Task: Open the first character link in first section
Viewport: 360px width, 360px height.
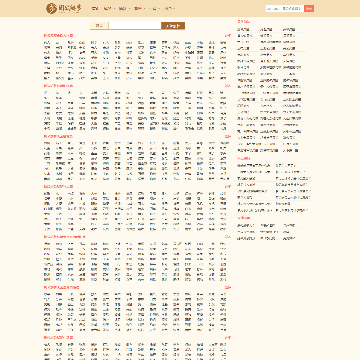Action: pyautogui.click(x=47, y=43)
